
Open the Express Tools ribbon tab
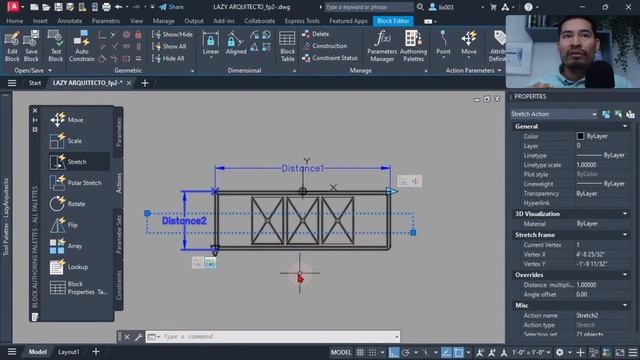click(x=302, y=21)
